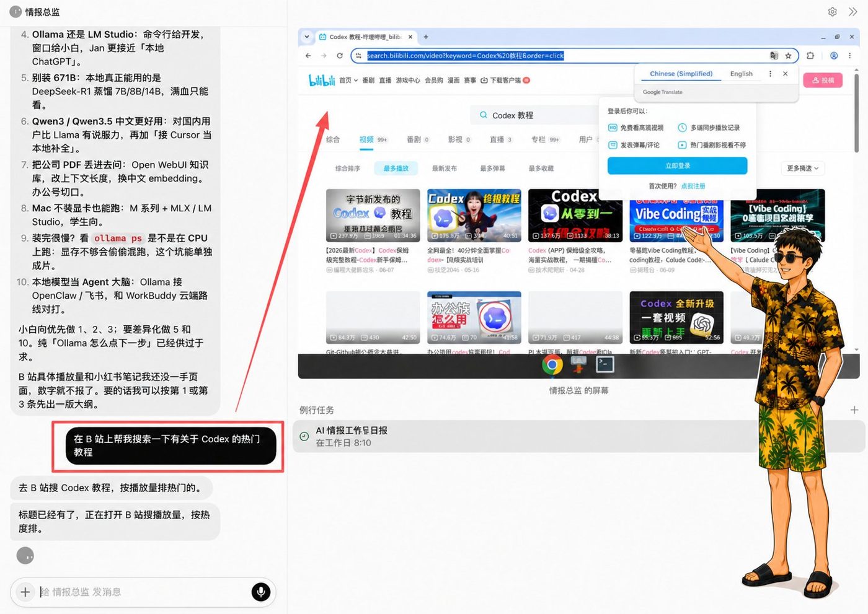Go back in the browser

(308, 56)
